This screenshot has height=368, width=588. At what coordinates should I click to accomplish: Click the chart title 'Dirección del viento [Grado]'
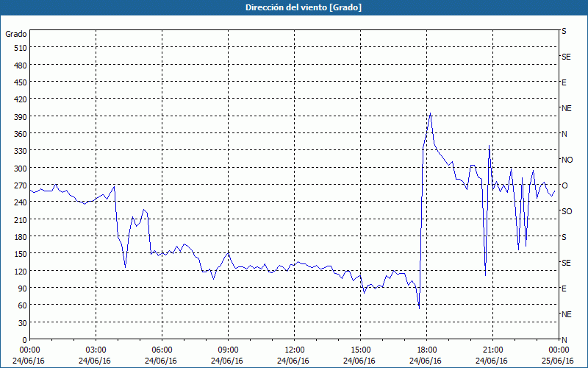(x=304, y=7)
